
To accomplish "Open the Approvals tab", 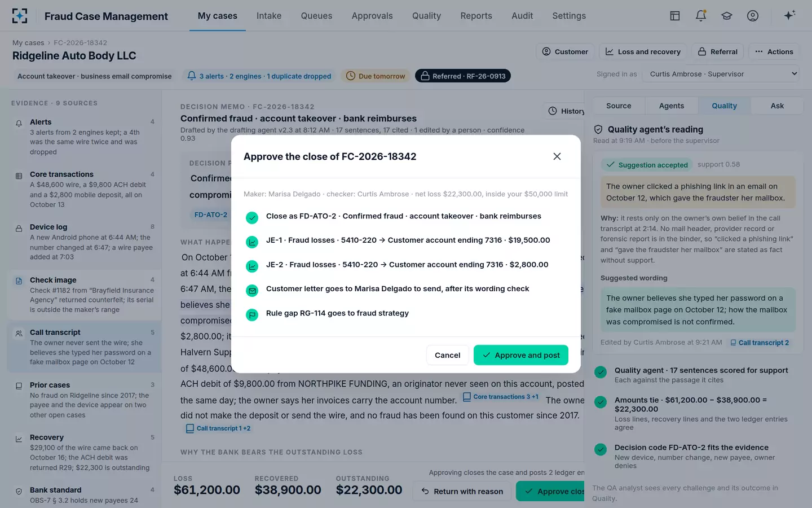I will pyautogui.click(x=372, y=16).
